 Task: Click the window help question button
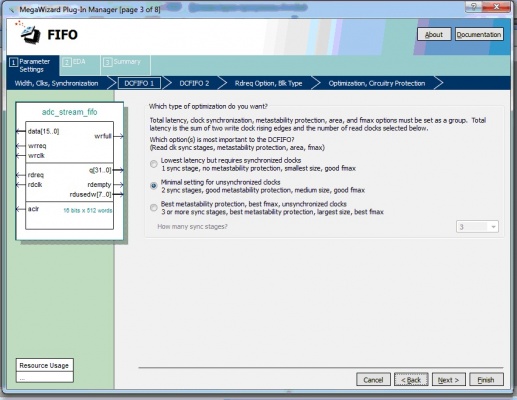pos(475,7)
